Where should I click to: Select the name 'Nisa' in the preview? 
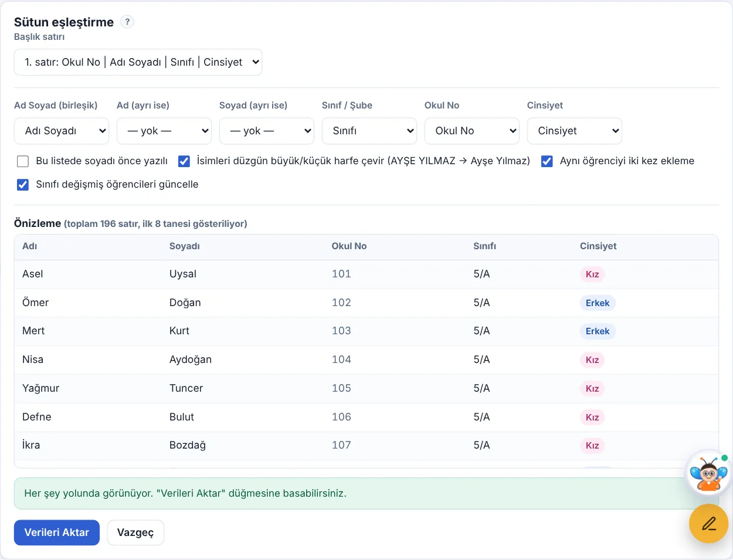(x=33, y=359)
